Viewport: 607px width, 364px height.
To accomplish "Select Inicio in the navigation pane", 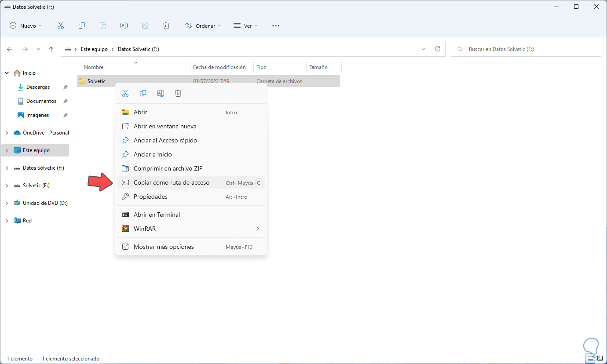I will coord(29,73).
